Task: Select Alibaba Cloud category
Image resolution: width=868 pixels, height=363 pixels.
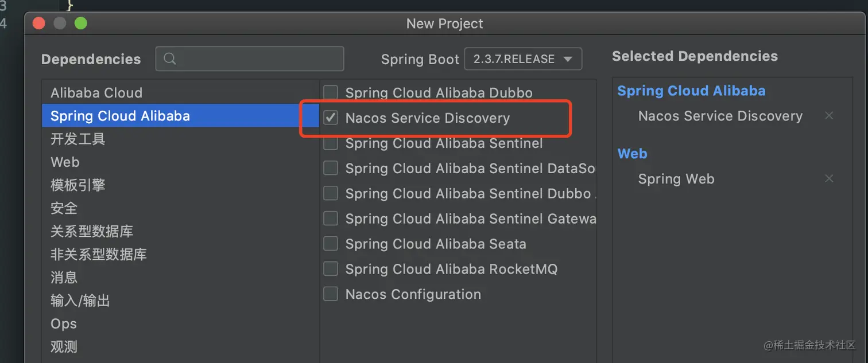Action: click(96, 93)
